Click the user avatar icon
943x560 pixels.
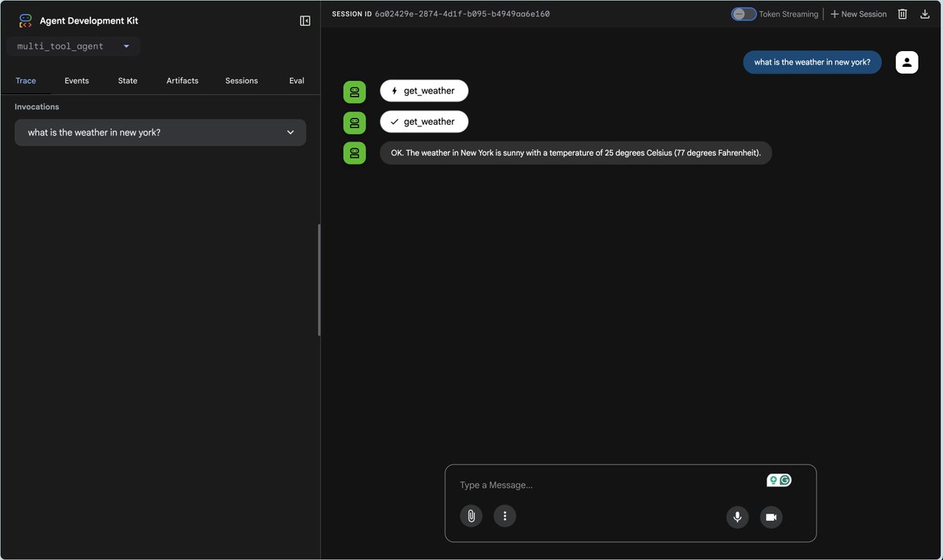[907, 62]
